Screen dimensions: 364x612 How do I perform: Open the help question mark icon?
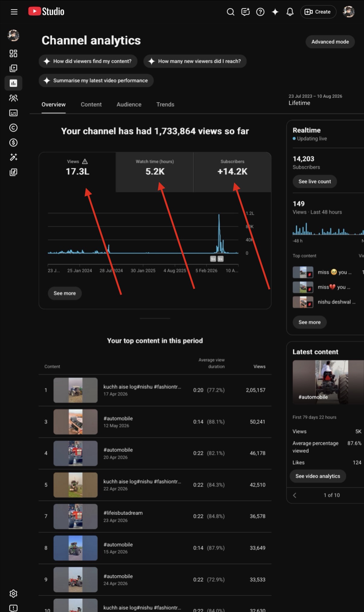point(260,12)
